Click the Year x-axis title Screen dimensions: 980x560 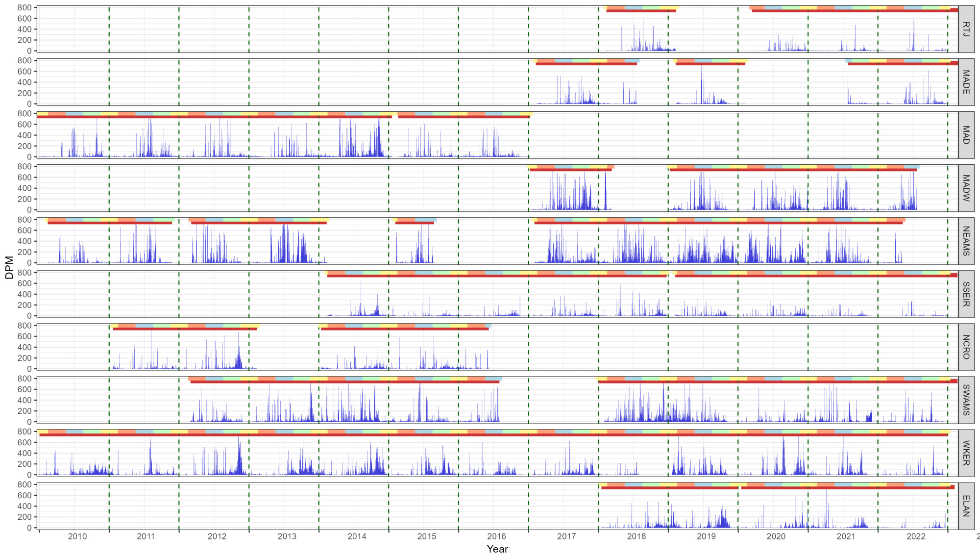(x=497, y=549)
